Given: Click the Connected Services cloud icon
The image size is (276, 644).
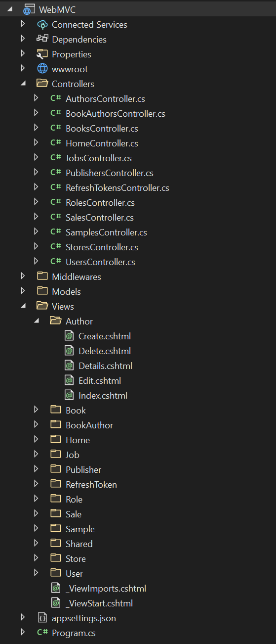Looking at the screenshot, I should tap(42, 24).
